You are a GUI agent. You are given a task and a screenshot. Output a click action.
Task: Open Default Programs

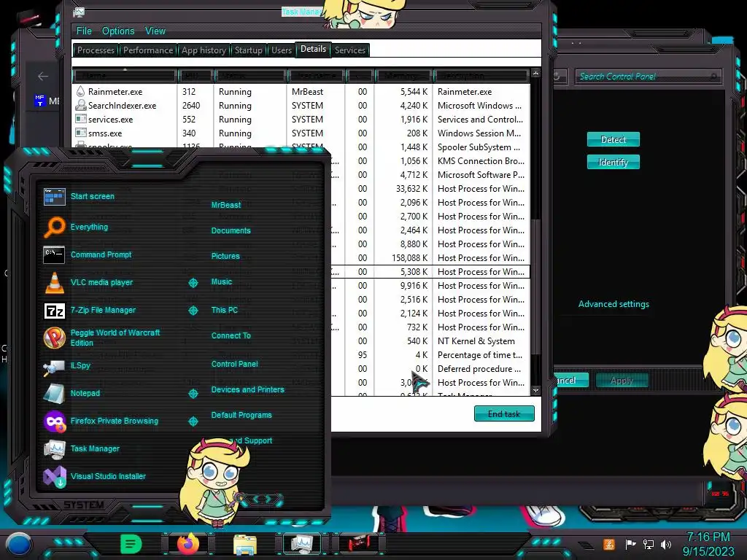[241, 415]
